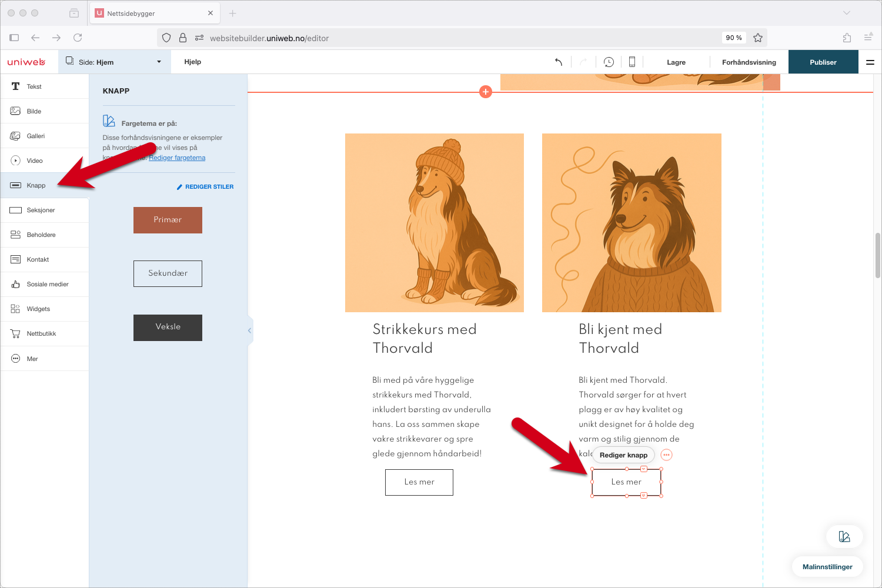Bookmark page with star icon
Viewport: 882px width, 588px height.
click(x=758, y=38)
